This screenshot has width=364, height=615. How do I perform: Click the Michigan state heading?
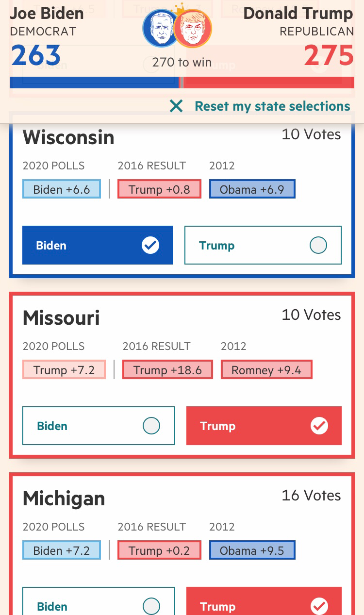click(x=64, y=499)
